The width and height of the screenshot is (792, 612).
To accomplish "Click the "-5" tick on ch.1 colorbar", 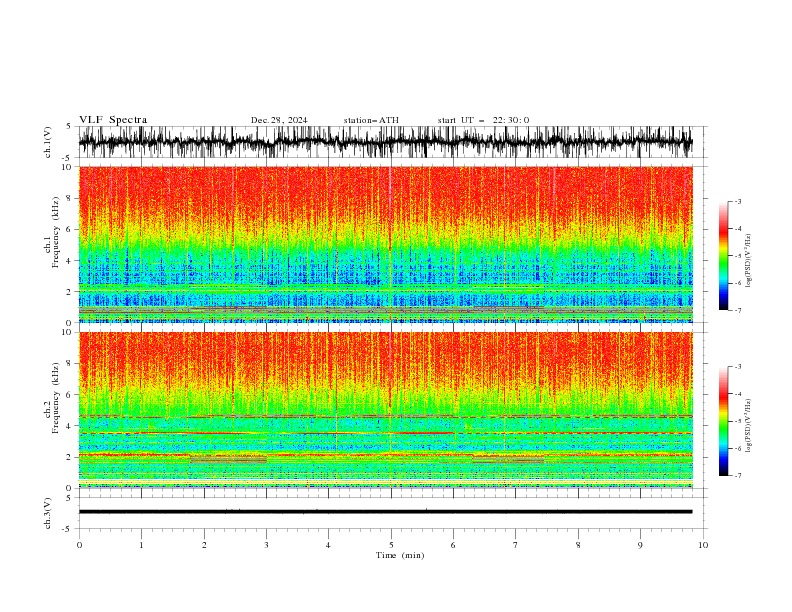I will tap(738, 256).
